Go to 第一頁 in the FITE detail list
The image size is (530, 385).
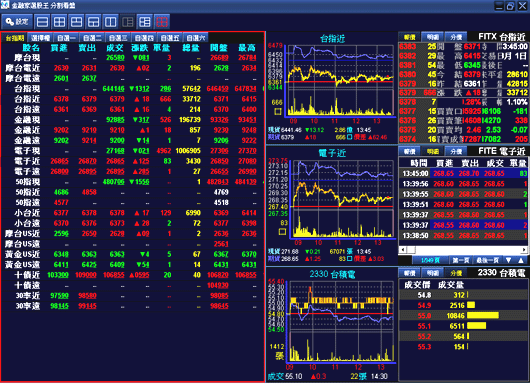(x=461, y=260)
